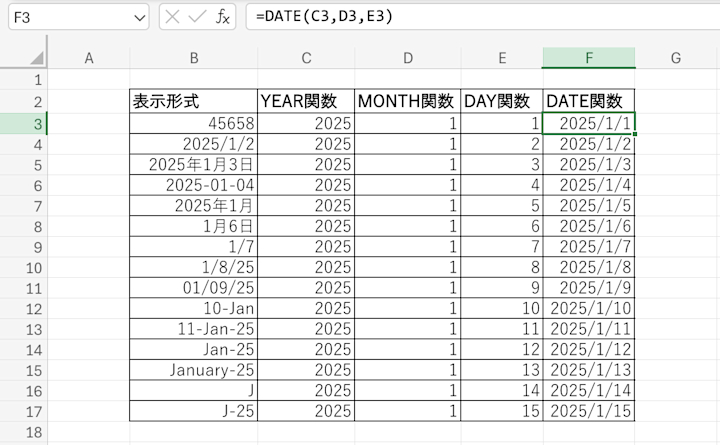The width and height of the screenshot is (720, 445).
Task: Click DAY value 13 in row 15
Action: [501, 370]
